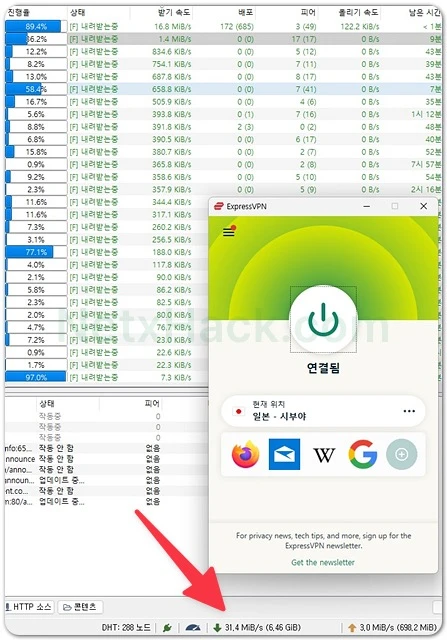Open location options via the three-dot icon

pos(409,411)
